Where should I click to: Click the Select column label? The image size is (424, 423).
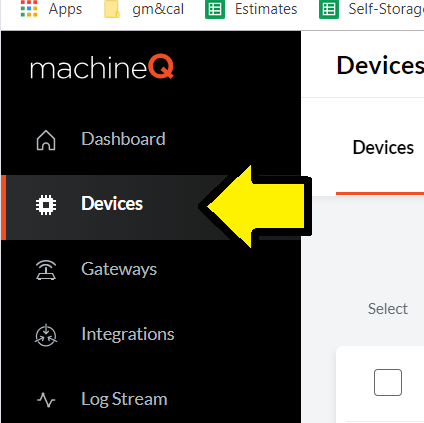388,309
